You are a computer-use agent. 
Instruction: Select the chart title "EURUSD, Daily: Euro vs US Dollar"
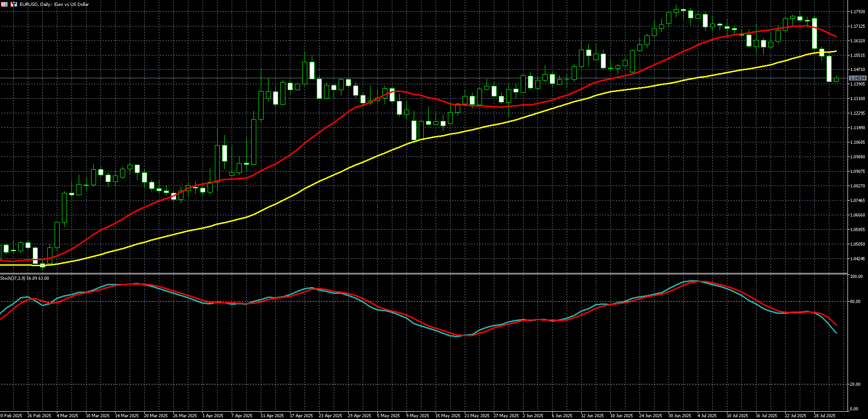click(54, 5)
